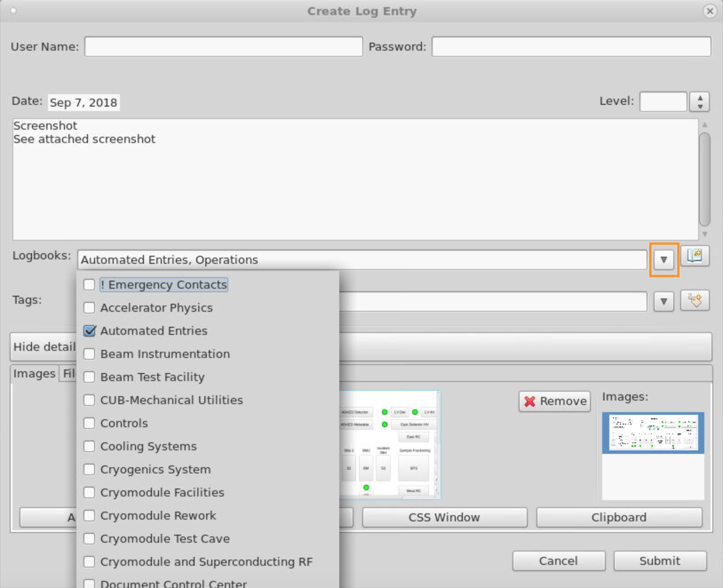Screen dimensions: 723x588
Task: Check the Beam Instrumentation logbook
Action: 89,354
